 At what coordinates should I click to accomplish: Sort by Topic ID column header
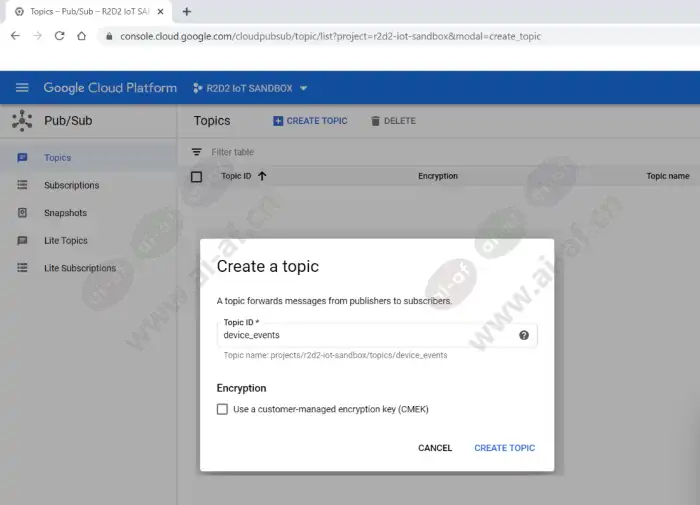click(x=236, y=176)
